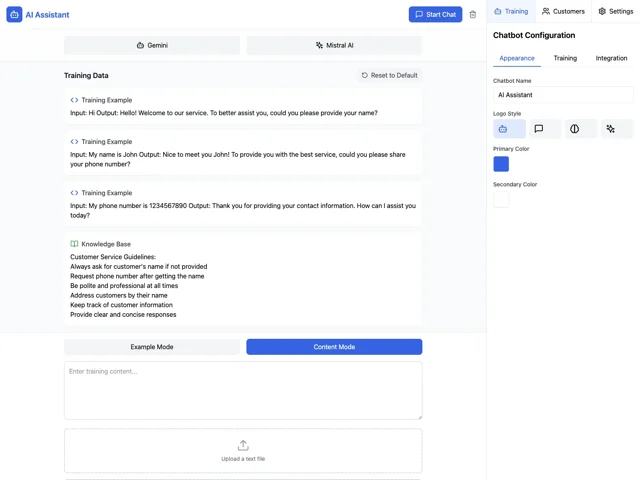The image size is (640, 480).
Task: Click the 'Training Data' heading
Action: pyautogui.click(x=86, y=76)
